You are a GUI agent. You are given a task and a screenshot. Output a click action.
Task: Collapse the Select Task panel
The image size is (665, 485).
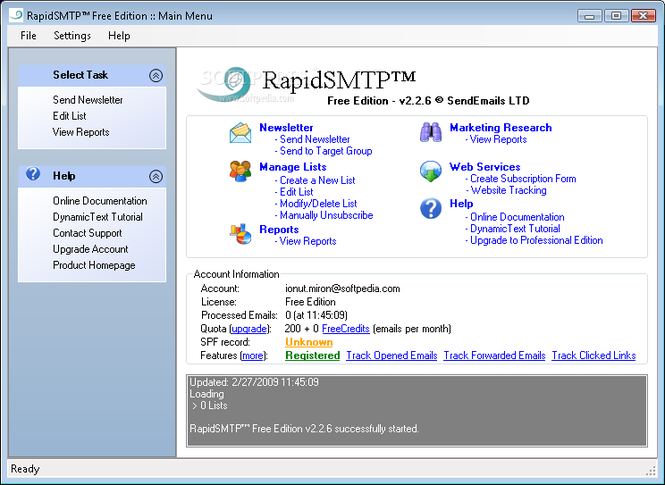pos(156,75)
